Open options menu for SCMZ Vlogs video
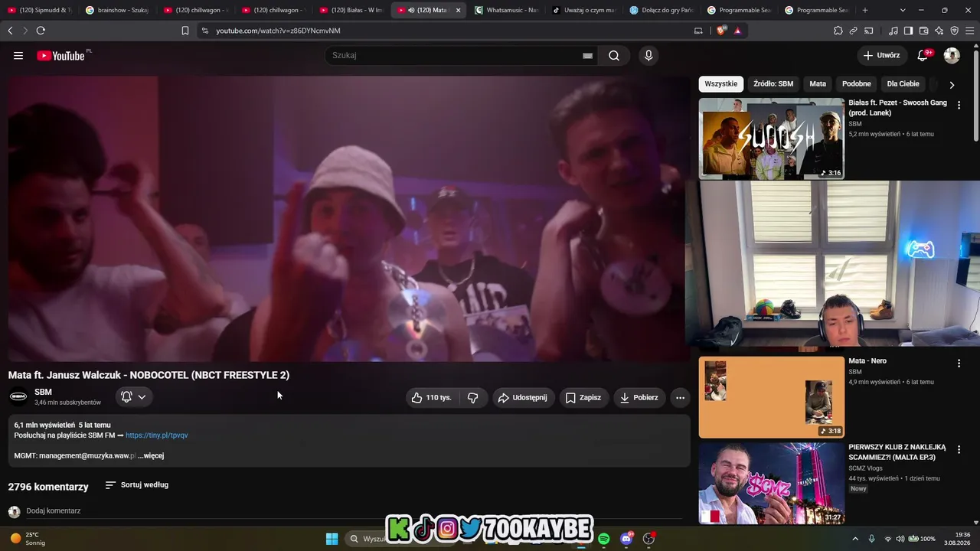The width and height of the screenshot is (980, 551). pos(959,450)
